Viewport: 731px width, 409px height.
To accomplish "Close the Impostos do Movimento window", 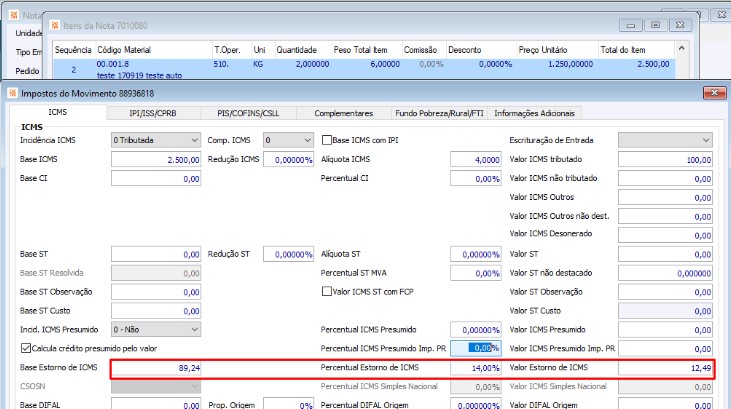I will 714,93.
